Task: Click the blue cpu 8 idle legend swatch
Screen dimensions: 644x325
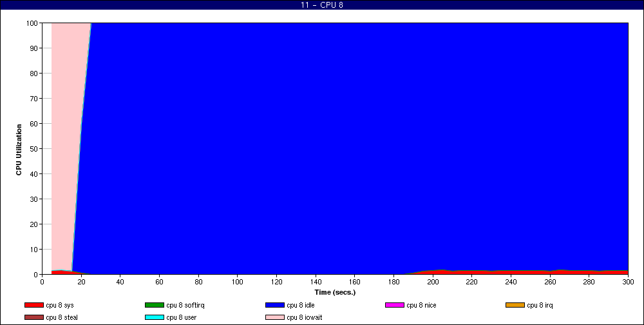Action: coord(274,305)
